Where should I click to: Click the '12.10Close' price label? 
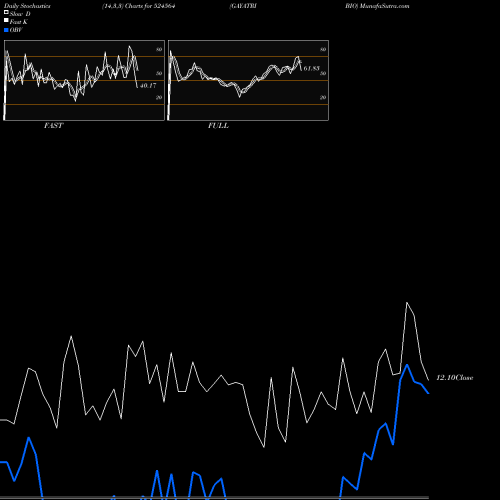pyautogui.click(x=455, y=378)
